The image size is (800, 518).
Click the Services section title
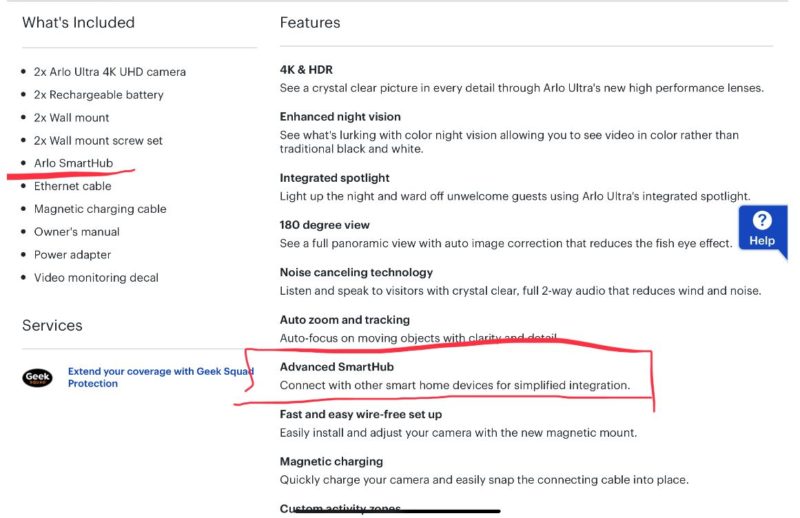[x=52, y=326]
